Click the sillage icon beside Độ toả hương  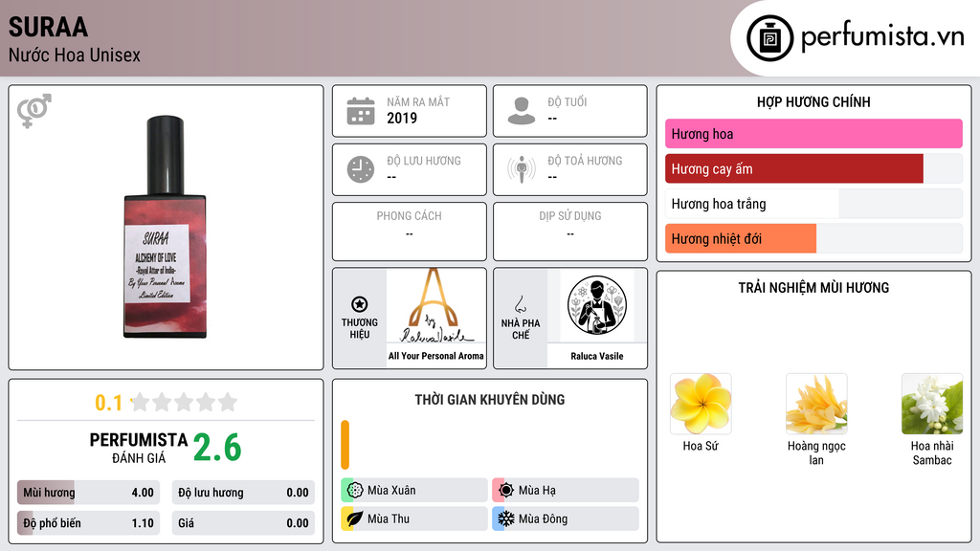point(522,169)
